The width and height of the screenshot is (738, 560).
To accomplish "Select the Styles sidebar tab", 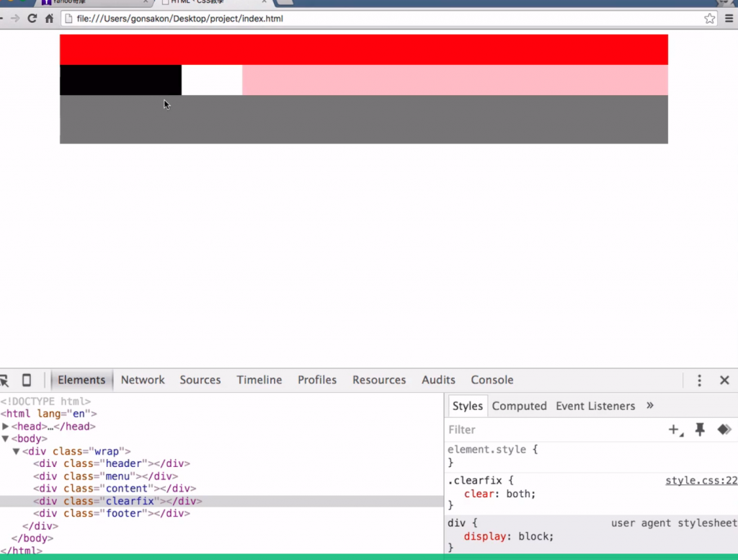I will click(x=467, y=406).
